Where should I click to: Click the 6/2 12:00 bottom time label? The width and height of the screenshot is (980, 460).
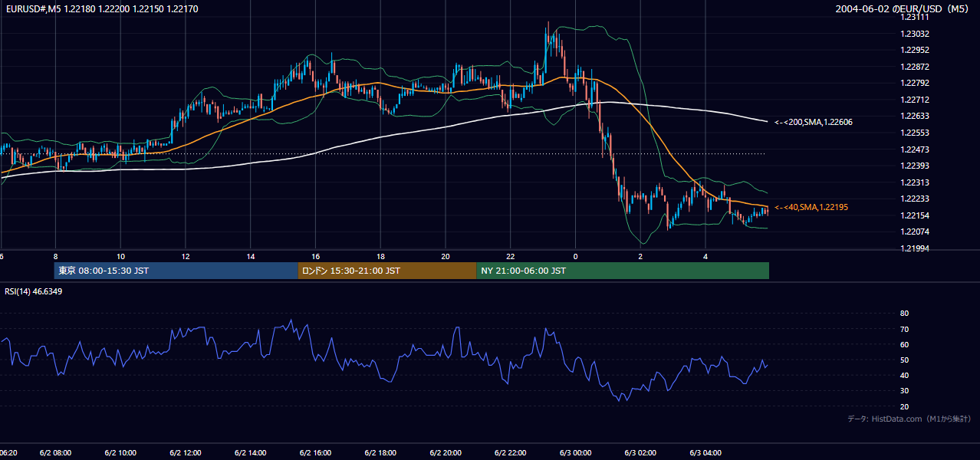186,453
